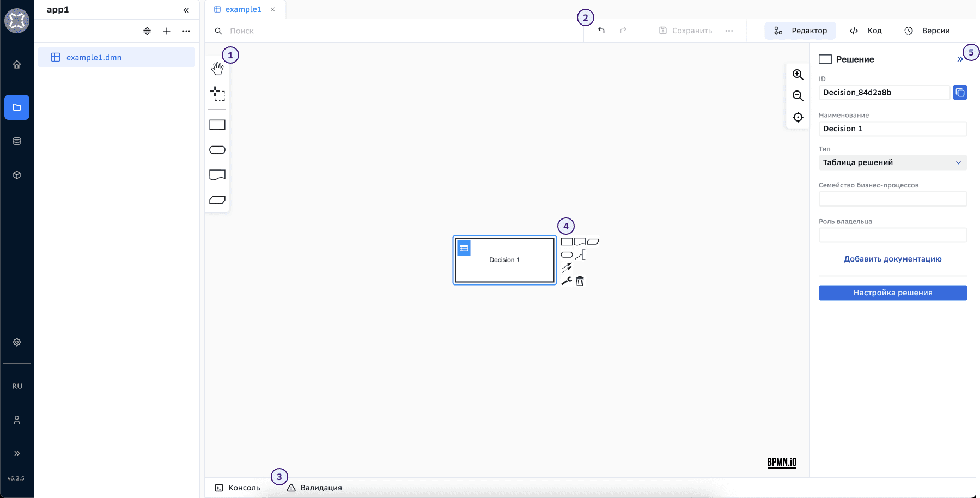Undo the last action
The image size is (980, 498).
601,31
